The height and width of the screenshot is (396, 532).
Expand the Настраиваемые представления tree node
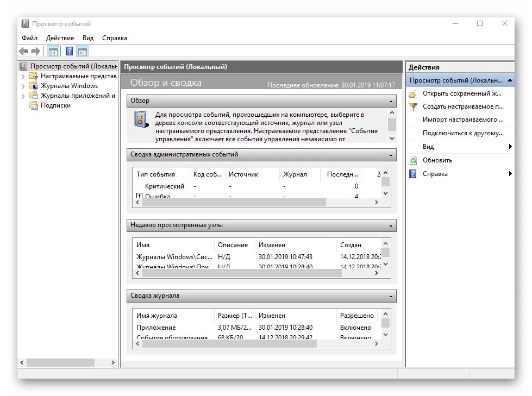point(23,77)
